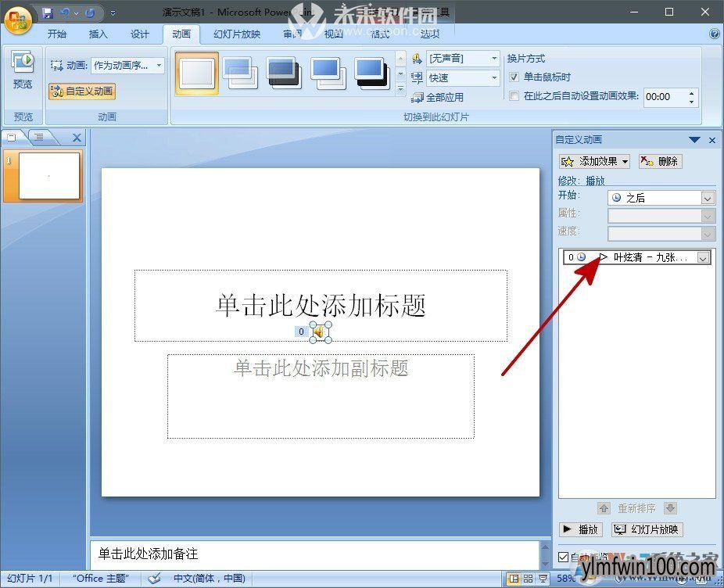The height and width of the screenshot is (588, 724).
Task: Switch to the 选项 ribbon tab
Action: [429, 34]
